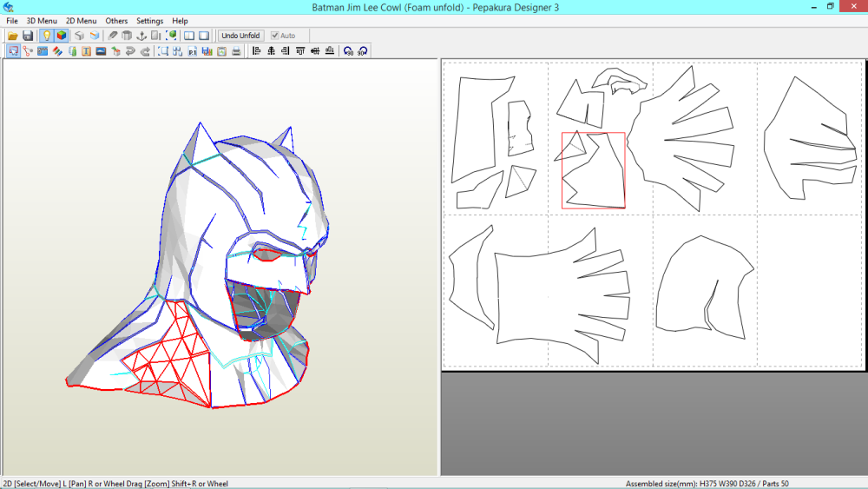Click the green cube fit-view icon
The width and height of the screenshot is (868, 489).
171,36
